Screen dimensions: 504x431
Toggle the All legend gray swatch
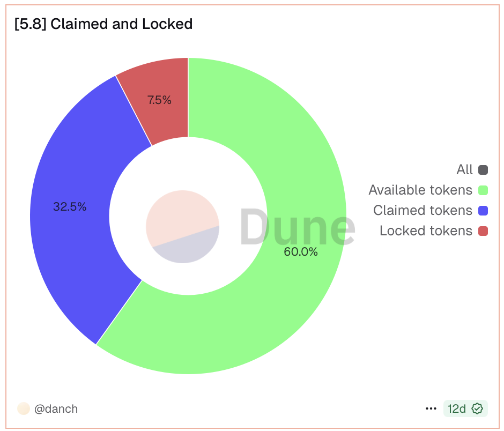coord(483,170)
